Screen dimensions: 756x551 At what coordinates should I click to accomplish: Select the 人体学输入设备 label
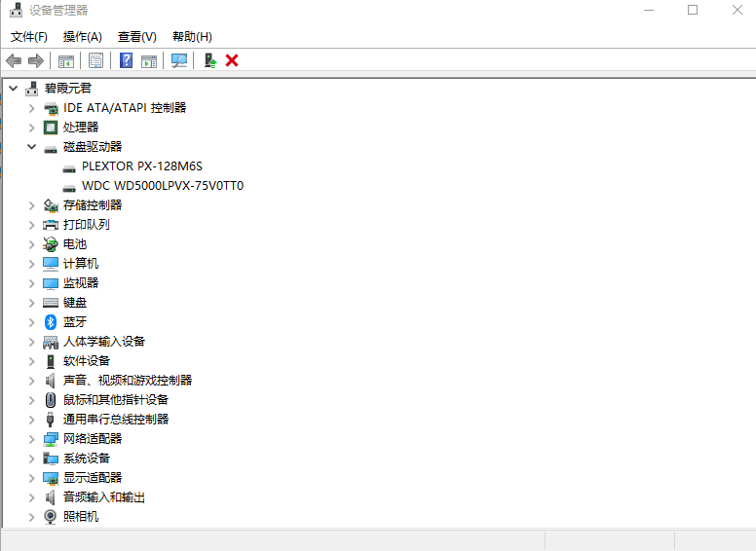pyautogui.click(x=104, y=342)
